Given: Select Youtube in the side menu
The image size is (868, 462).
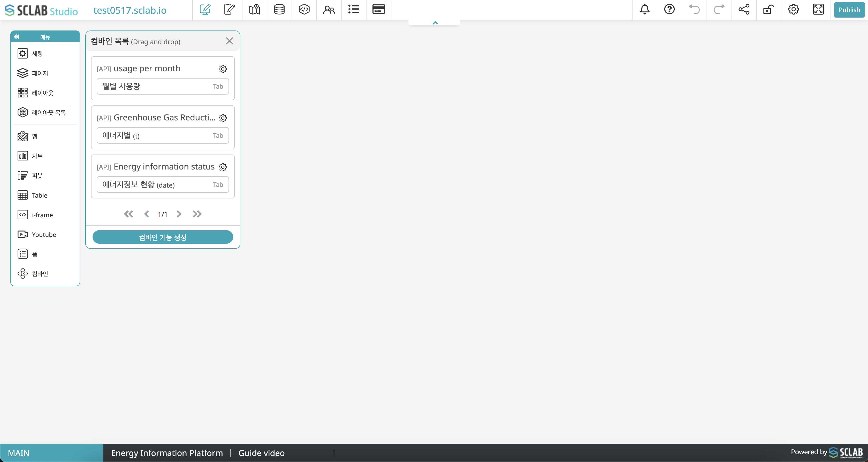Looking at the screenshot, I should click(x=45, y=234).
